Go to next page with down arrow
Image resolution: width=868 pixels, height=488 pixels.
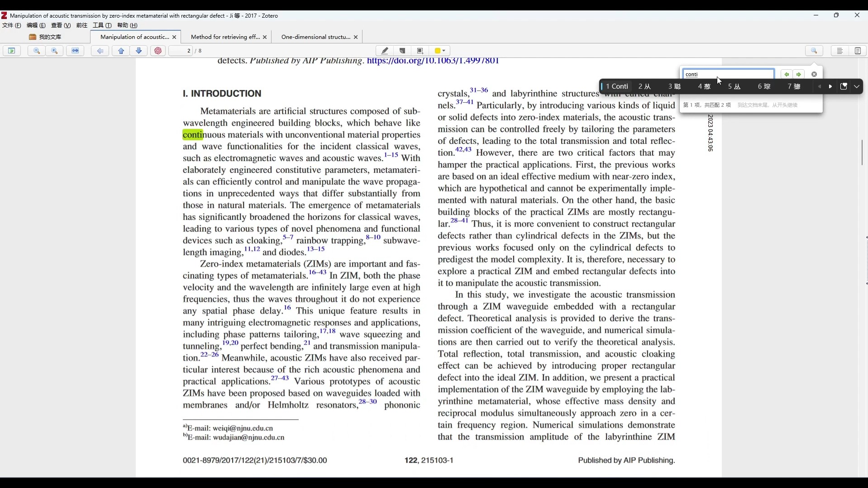click(139, 51)
